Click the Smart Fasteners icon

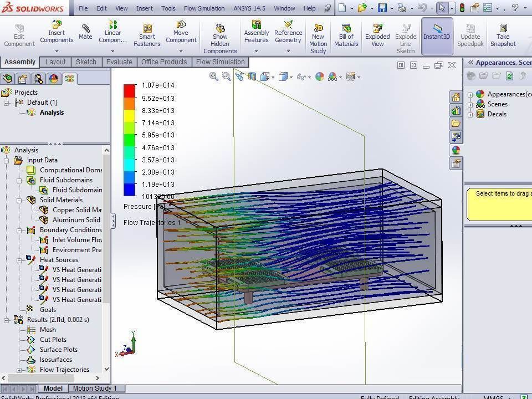(x=147, y=28)
